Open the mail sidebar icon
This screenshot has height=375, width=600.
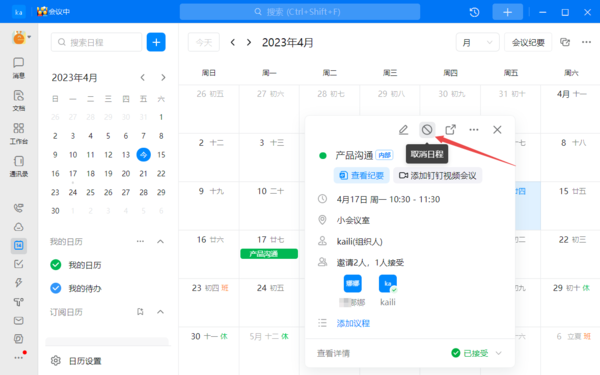pos(18,320)
